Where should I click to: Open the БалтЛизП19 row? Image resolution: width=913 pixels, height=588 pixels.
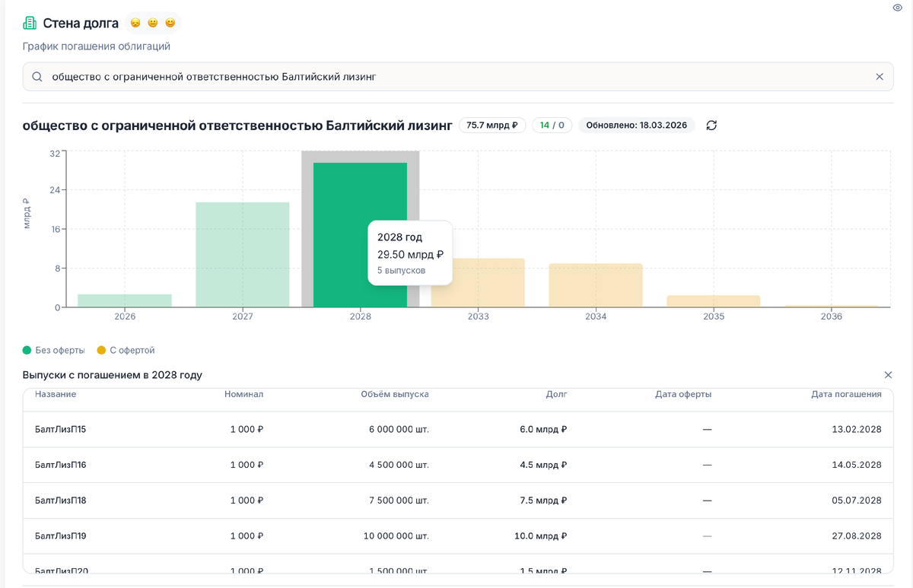pyautogui.click(x=458, y=536)
